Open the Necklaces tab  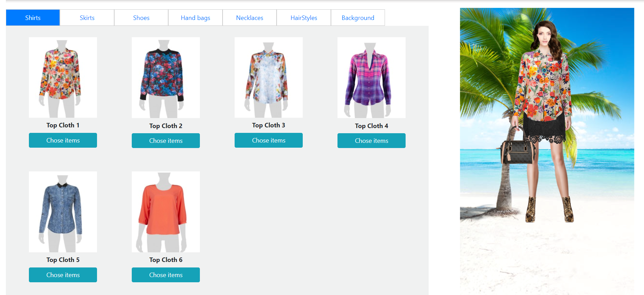point(249,18)
